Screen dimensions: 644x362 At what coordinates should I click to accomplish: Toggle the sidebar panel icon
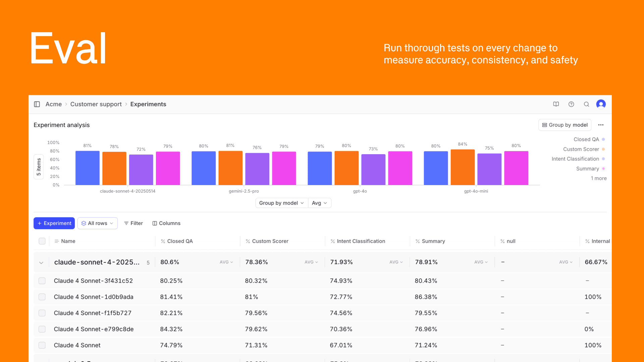pos(37,104)
